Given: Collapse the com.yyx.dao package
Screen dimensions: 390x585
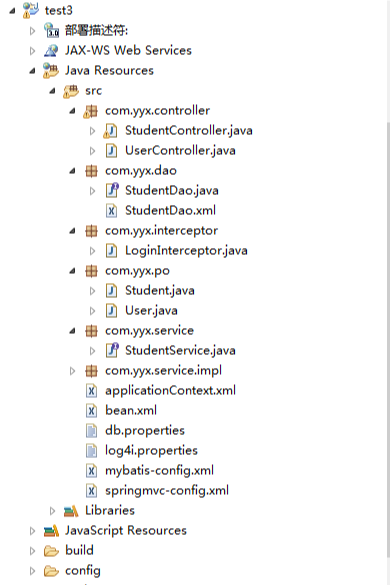Looking at the screenshot, I should click(x=72, y=171).
